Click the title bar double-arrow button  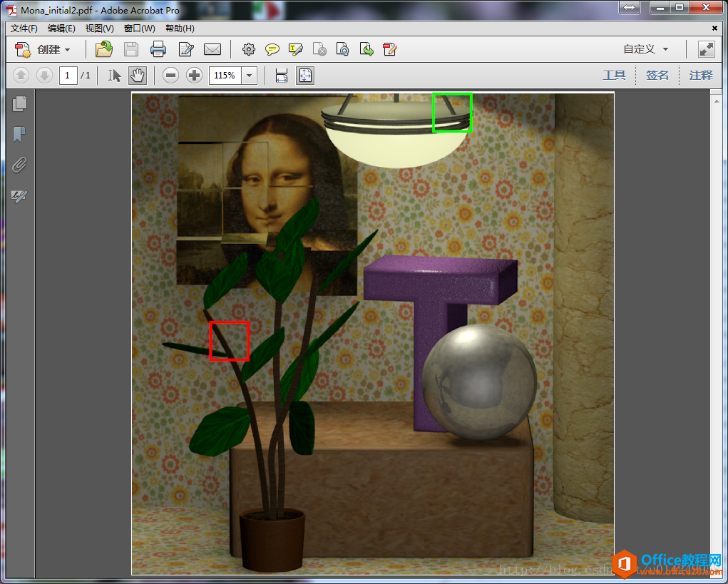tap(629, 7)
